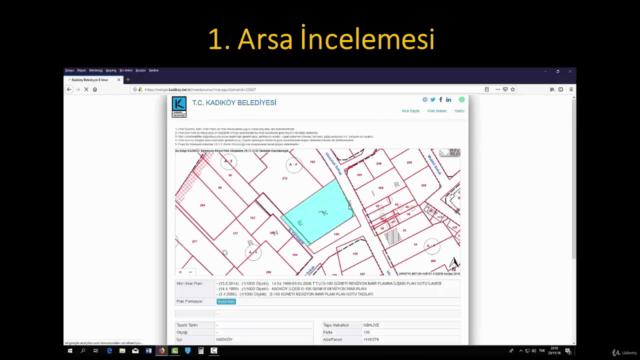Open Windows taskbar search icon
The height and width of the screenshot is (360, 640).
83,351
